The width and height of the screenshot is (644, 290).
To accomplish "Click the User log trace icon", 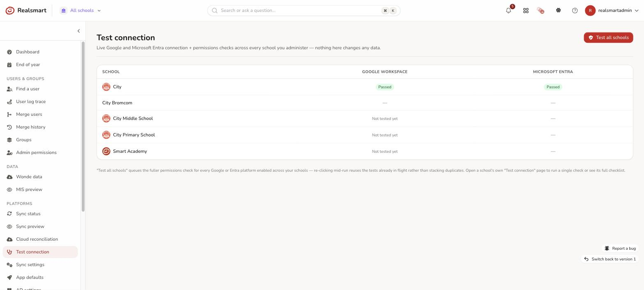I will 9,101.
